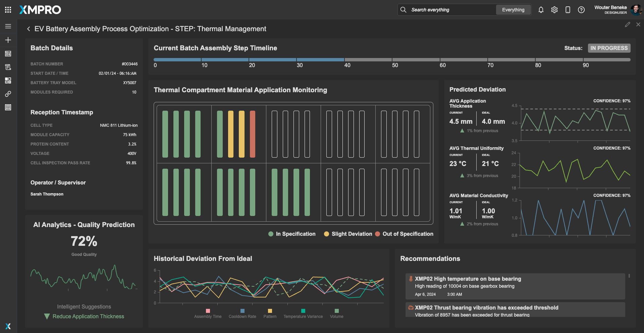Click the notifications bell icon

541,10
